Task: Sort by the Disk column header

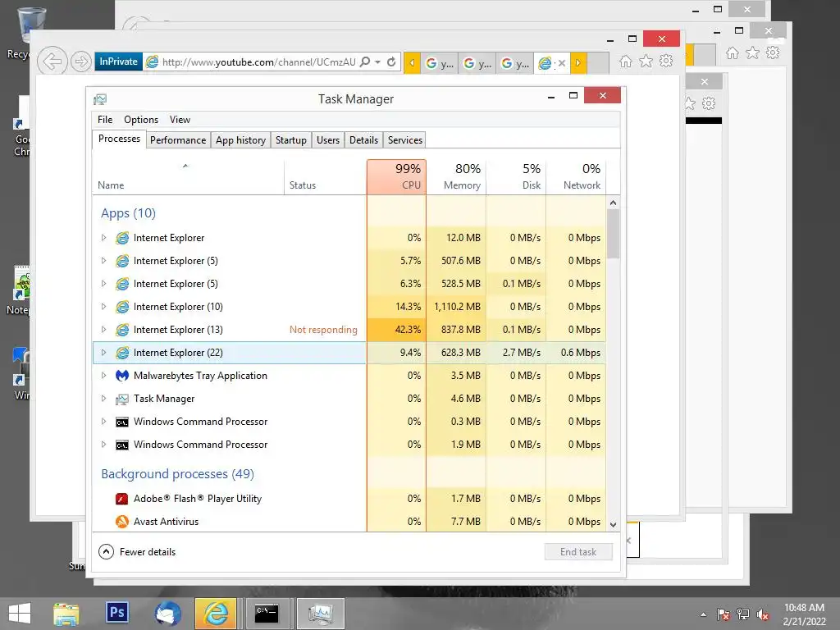Action: (517, 177)
